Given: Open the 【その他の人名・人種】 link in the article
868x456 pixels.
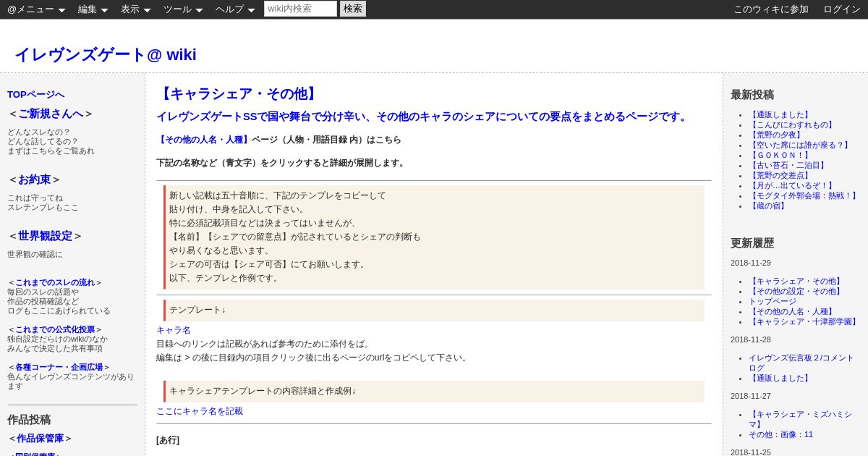Looking at the screenshot, I should point(204,140).
